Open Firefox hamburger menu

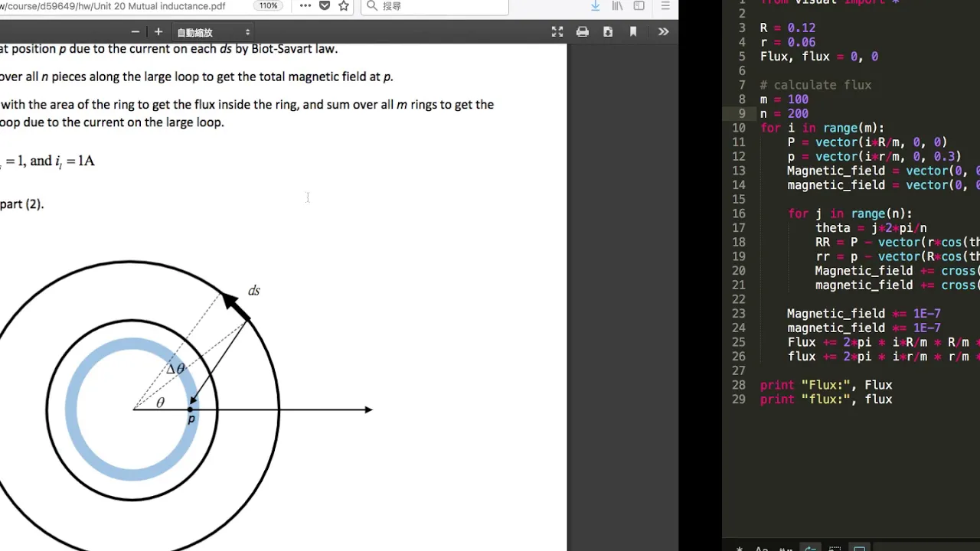tap(664, 6)
